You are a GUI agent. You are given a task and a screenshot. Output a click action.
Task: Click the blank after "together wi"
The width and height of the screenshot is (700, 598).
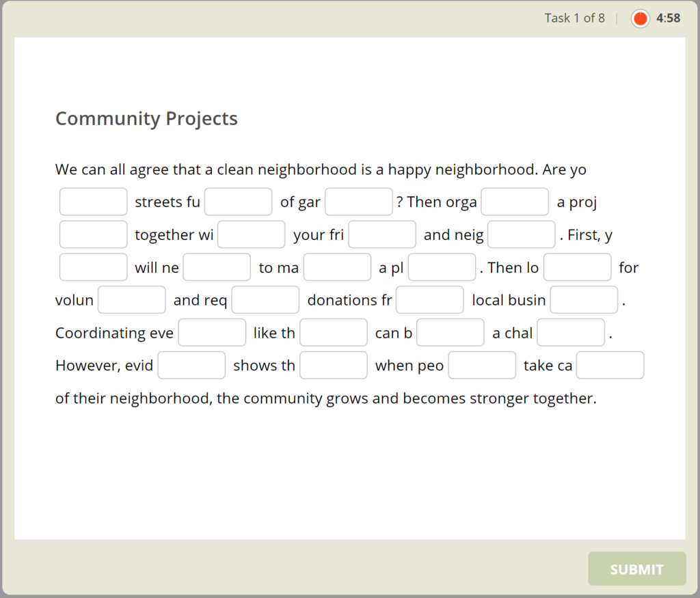click(x=252, y=234)
